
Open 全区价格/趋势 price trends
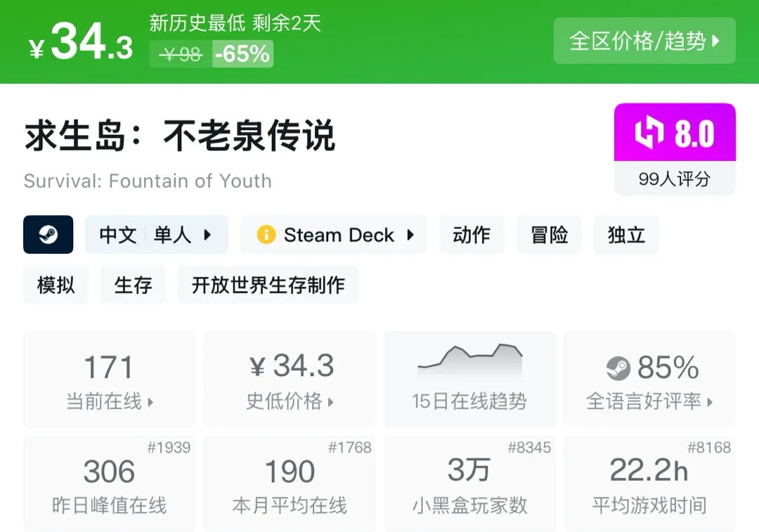[644, 41]
